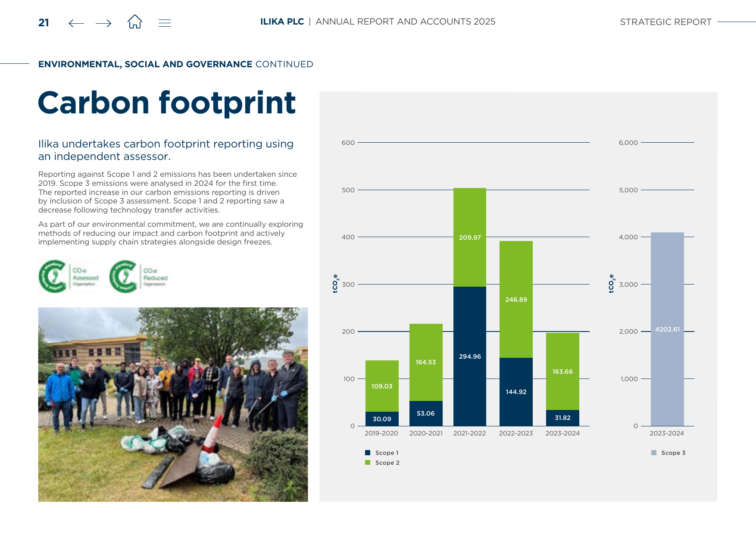
Task: Click the CO2e Assessed Organisation badge
Action: click(69, 276)
